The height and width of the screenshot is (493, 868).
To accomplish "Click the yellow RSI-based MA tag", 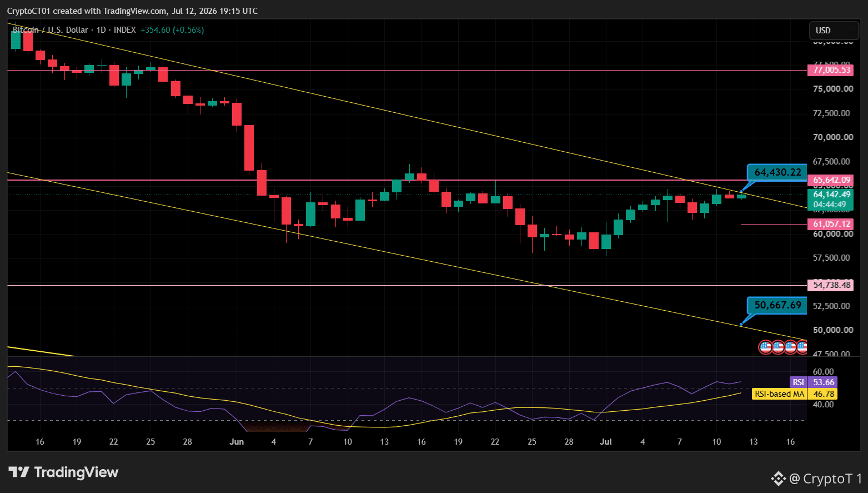I will (x=779, y=394).
